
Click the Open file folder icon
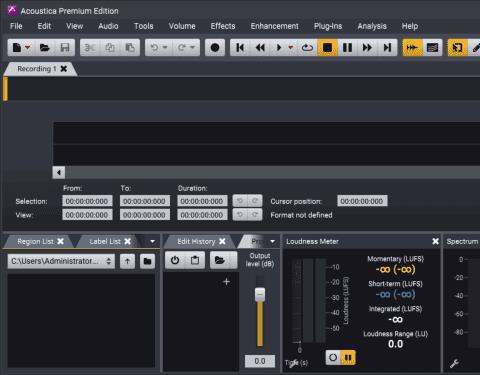coord(44,48)
